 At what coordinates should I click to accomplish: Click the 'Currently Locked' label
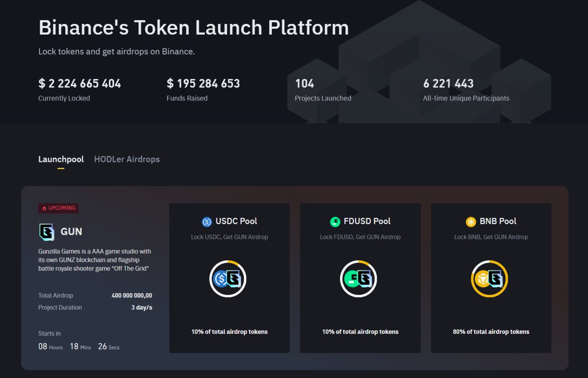(x=64, y=98)
